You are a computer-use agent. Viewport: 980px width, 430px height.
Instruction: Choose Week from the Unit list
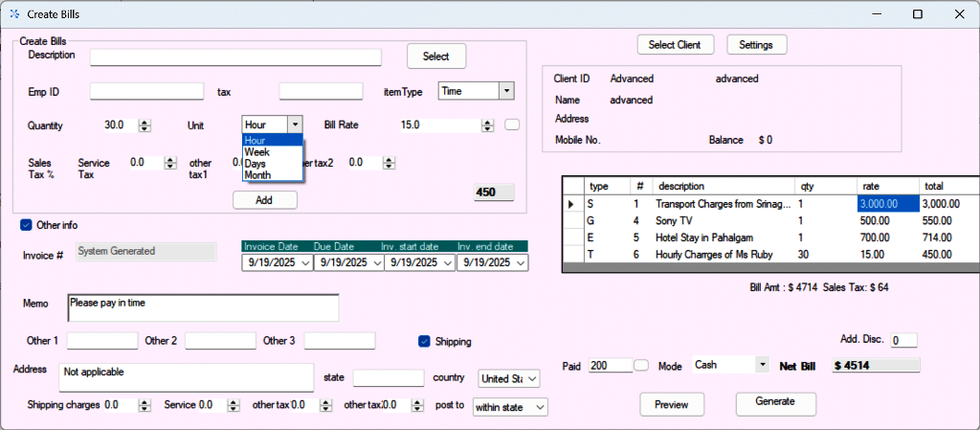point(256,152)
